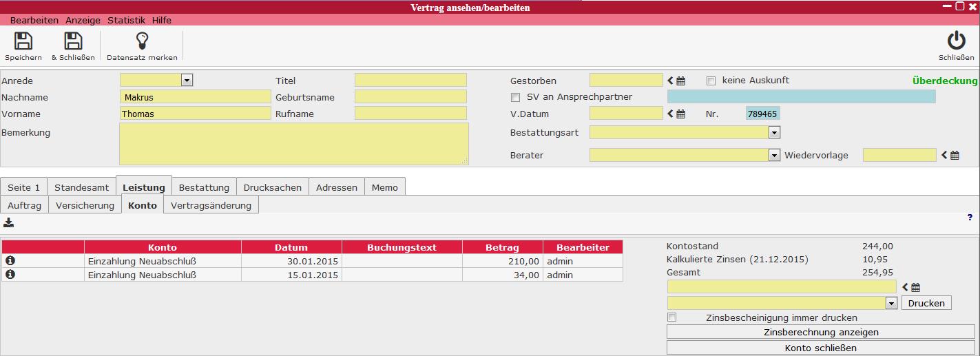Open the Statistik menu
Image resolution: width=980 pixels, height=356 pixels.
tap(126, 21)
